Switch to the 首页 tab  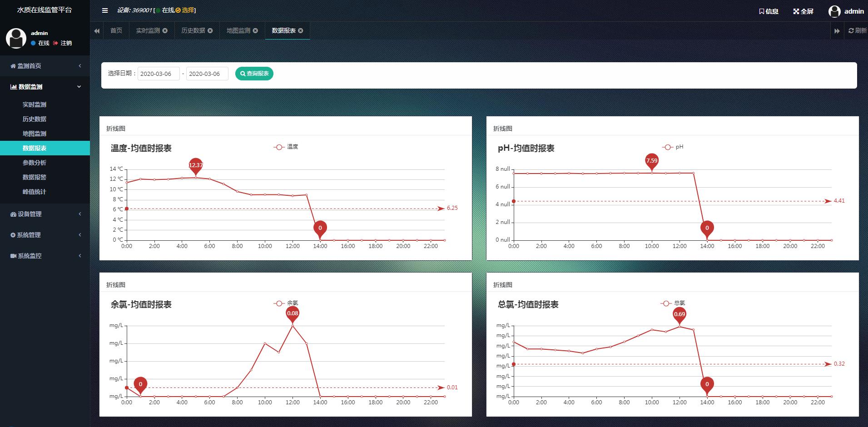pyautogui.click(x=116, y=31)
